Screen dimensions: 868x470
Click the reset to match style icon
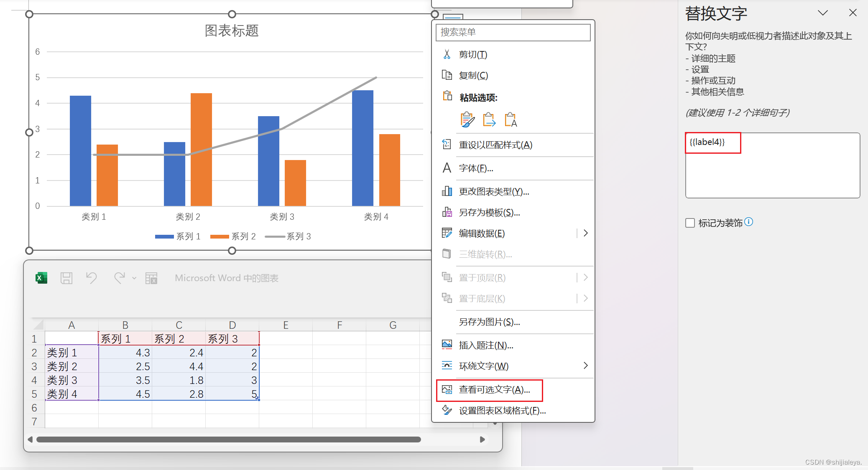(447, 145)
